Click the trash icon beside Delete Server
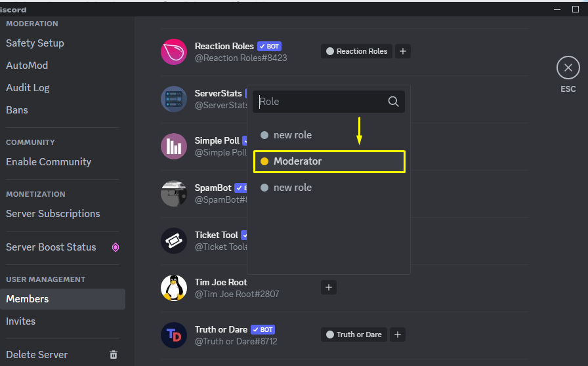The width and height of the screenshot is (588, 366). pyautogui.click(x=114, y=354)
